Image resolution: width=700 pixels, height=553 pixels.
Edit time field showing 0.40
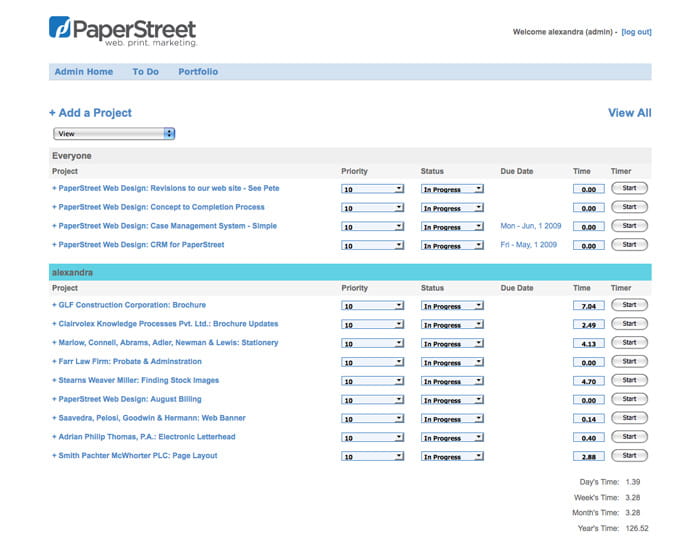pos(588,437)
